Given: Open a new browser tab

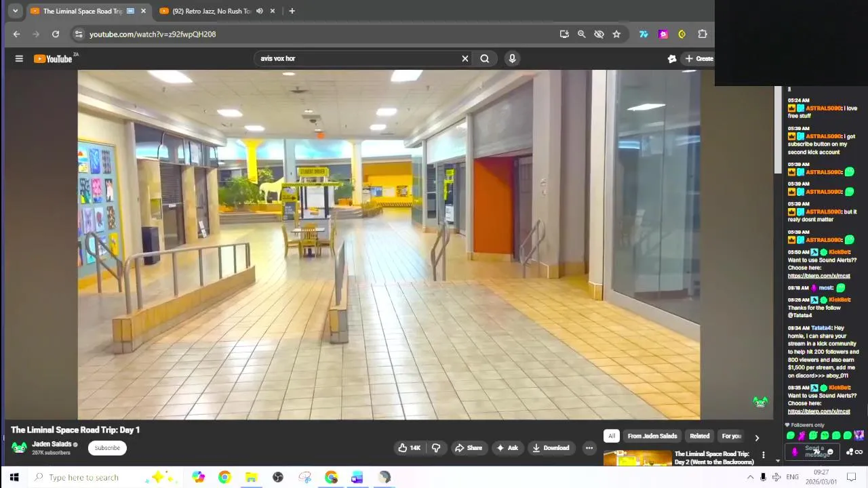Looking at the screenshot, I should [x=292, y=11].
